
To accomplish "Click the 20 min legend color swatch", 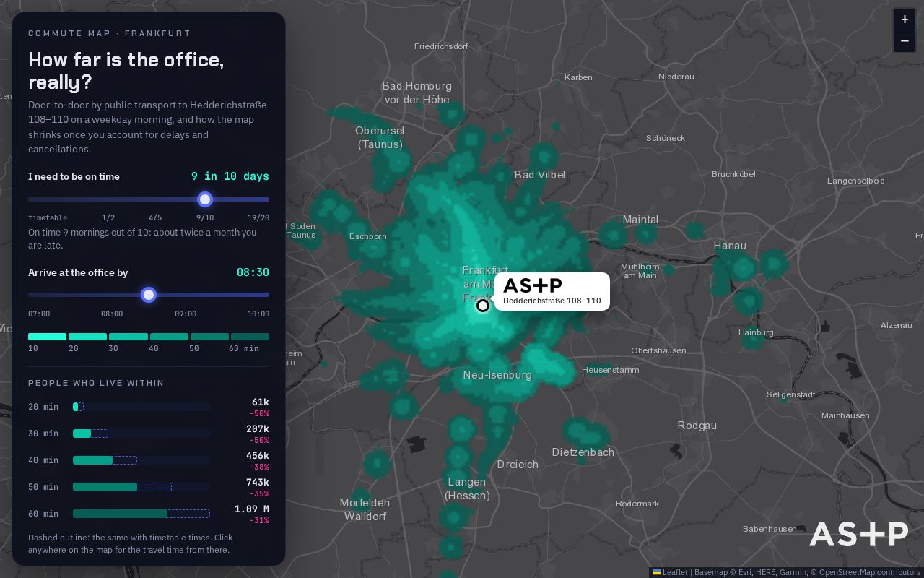I will [x=87, y=337].
